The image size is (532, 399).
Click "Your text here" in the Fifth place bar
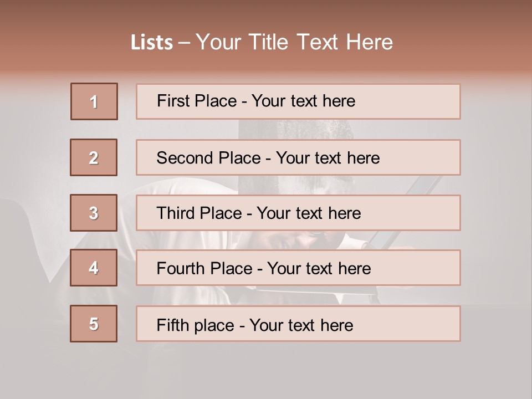(301, 325)
